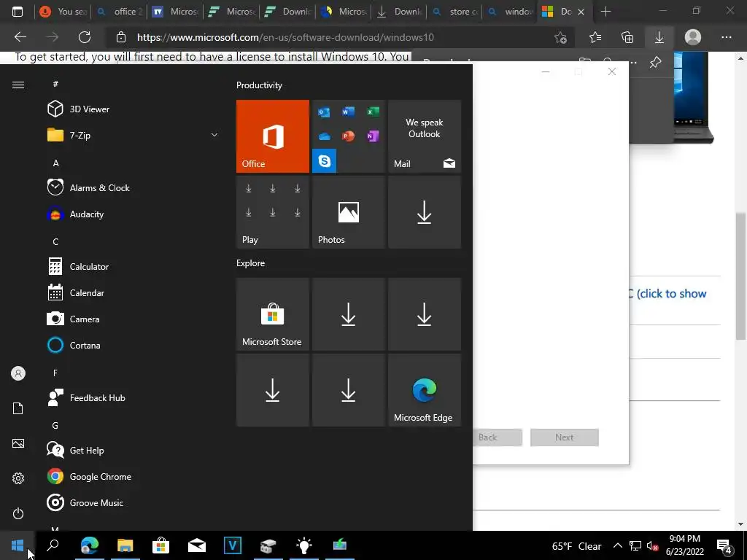
Task: Open the Tips lightbulb on taskbar
Action: tap(304, 545)
